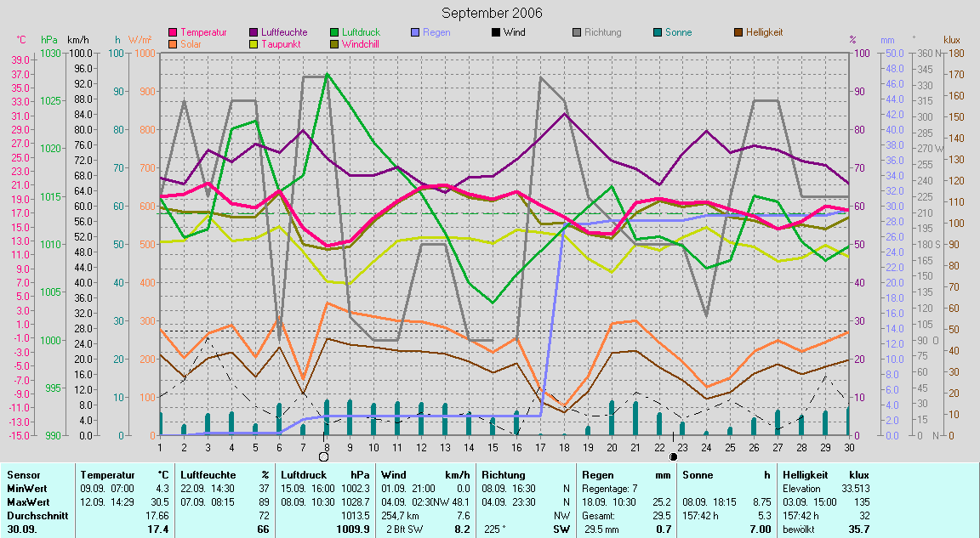Click the new moon icon near day 22
The width and height of the screenshot is (980, 538).
click(674, 456)
